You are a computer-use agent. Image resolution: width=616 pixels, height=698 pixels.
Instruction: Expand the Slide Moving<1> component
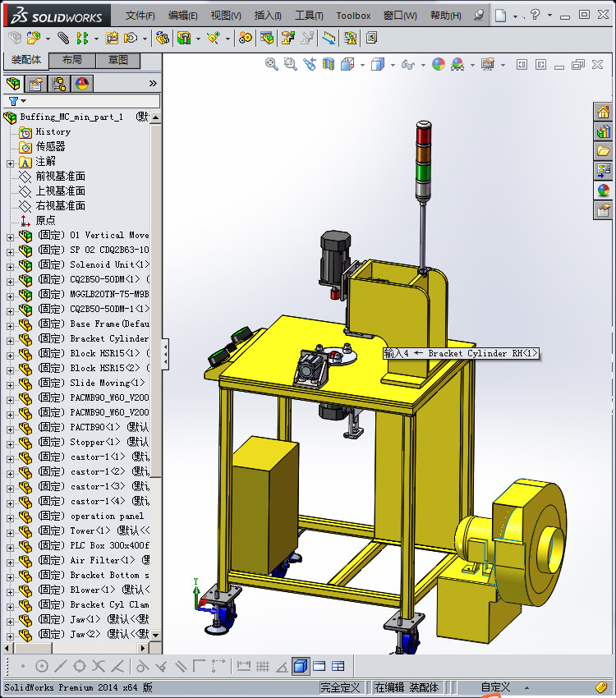tap(10, 385)
